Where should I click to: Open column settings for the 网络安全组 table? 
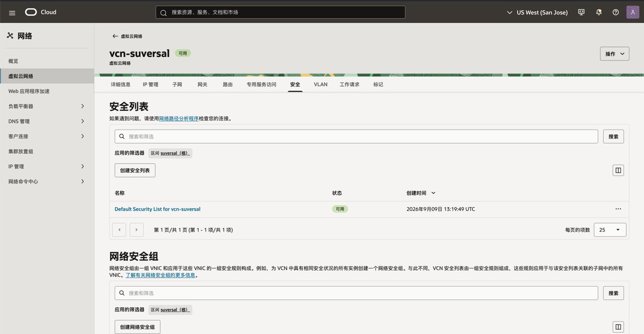pos(618,327)
